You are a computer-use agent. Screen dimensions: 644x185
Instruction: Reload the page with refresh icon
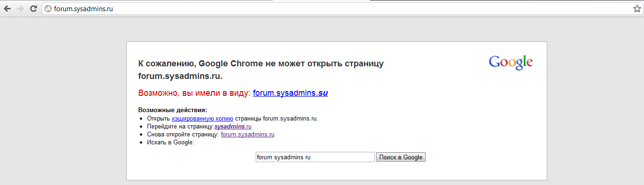(x=33, y=8)
